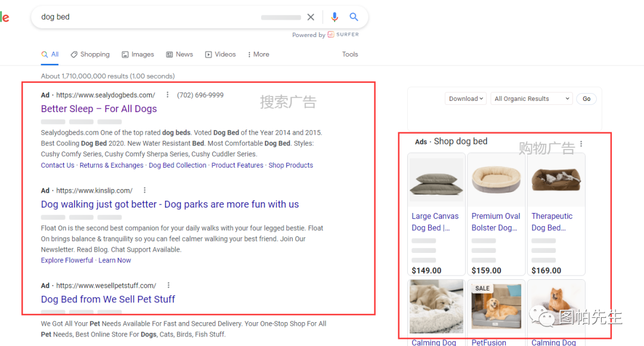644x346 pixels.
Task: Open options menu beside kinslip.com ad
Action: [x=144, y=190]
